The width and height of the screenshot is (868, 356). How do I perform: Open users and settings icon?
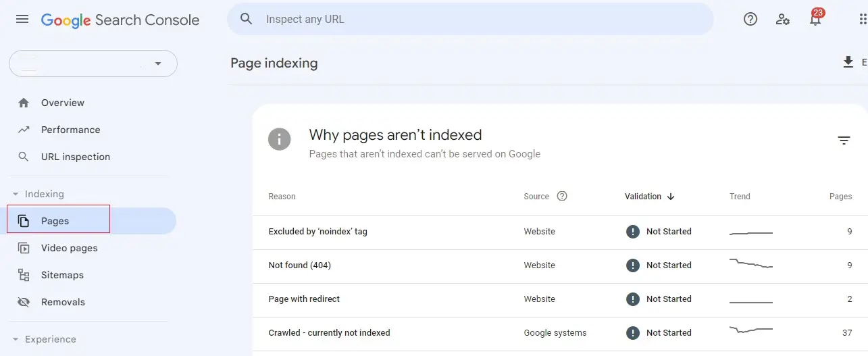tap(783, 19)
